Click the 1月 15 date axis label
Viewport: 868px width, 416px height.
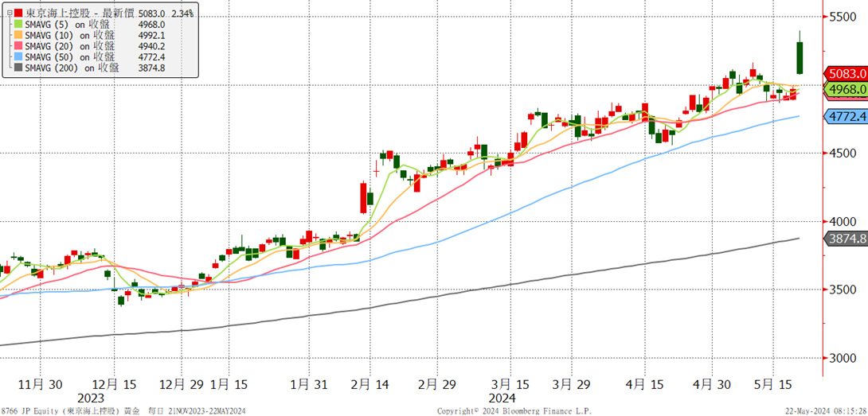(229, 385)
